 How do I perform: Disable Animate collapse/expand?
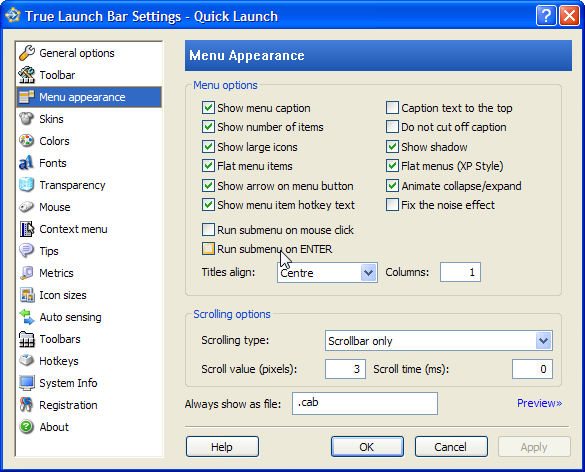[x=392, y=186]
